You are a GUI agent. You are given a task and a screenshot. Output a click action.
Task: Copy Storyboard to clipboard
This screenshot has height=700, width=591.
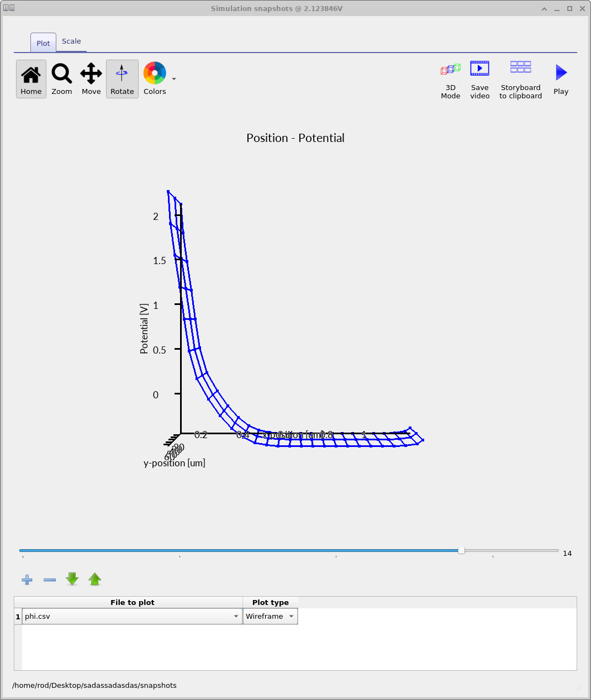tap(520, 78)
